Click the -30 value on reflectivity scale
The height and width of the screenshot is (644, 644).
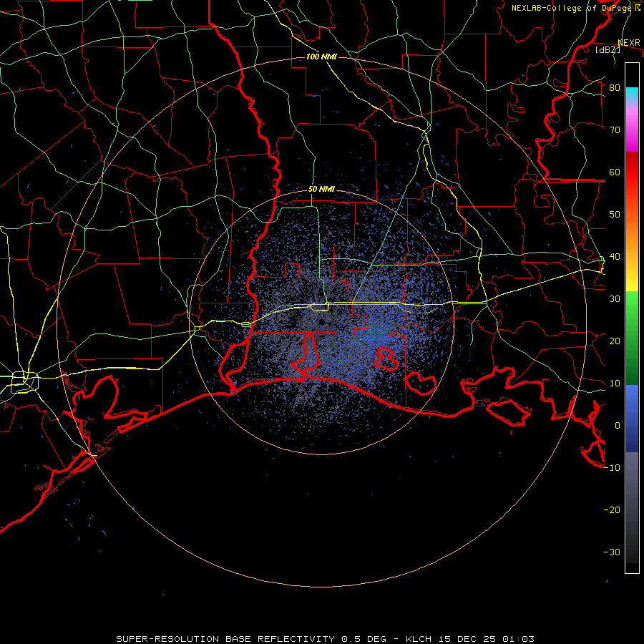click(x=612, y=552)
